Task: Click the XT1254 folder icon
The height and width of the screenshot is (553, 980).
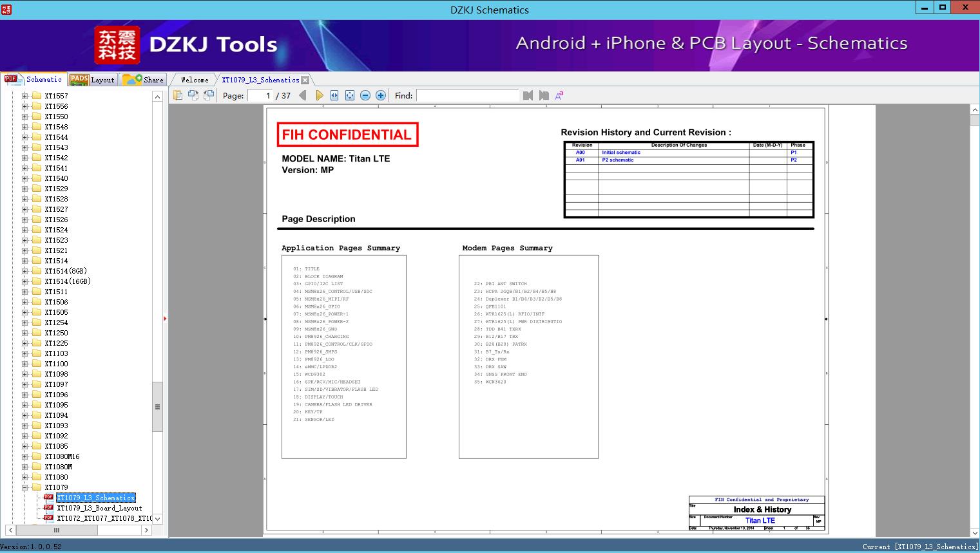Action: click(x=37, y=323)
